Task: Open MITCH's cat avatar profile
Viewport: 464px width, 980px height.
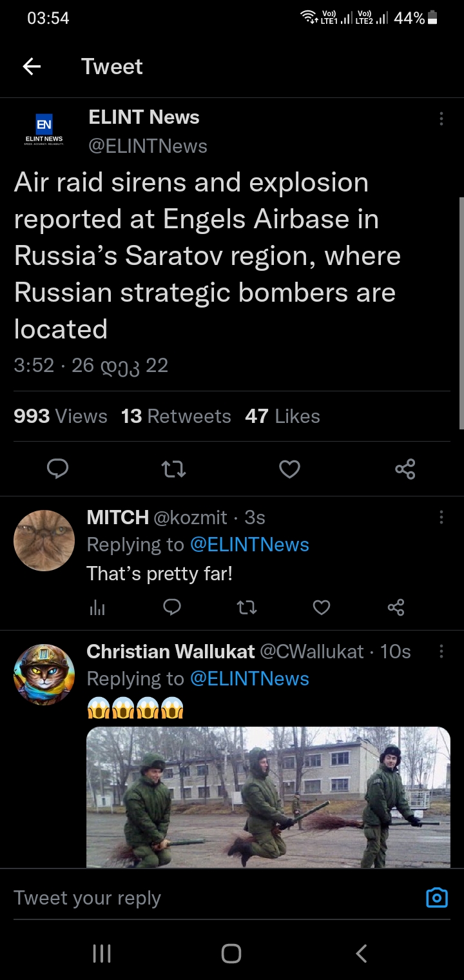Action: 44,540
